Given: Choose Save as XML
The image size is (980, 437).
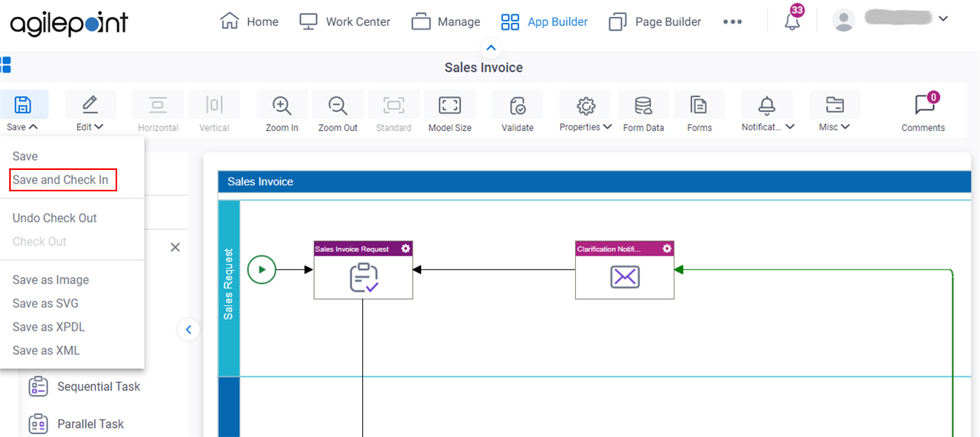Looking at the screenshot, I should [46, 351].
